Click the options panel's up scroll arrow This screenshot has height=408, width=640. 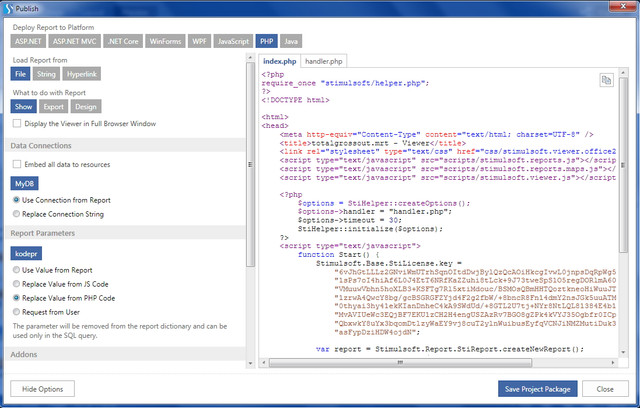pos(250,58)
